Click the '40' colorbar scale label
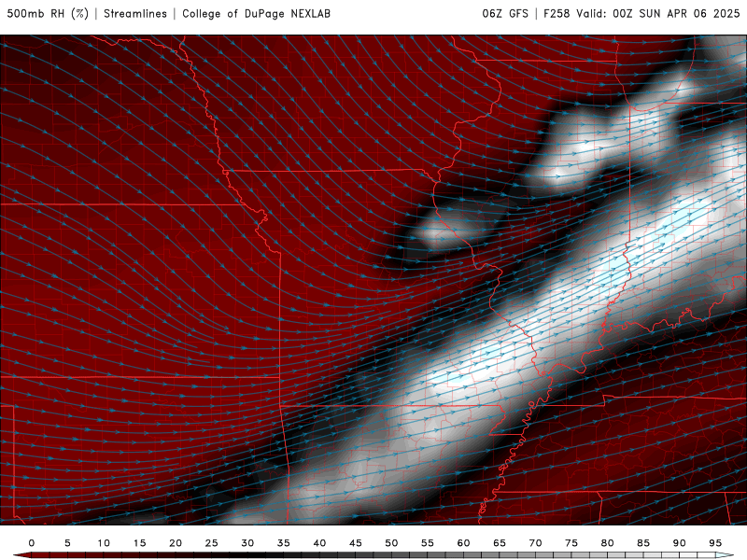This screenshot has height=560, width=747. tap(319, 543)
